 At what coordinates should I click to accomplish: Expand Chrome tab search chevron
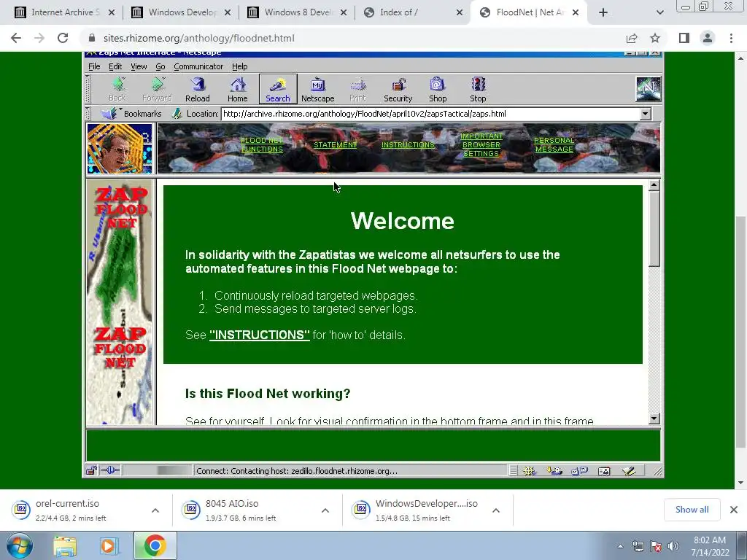point(659,12)
